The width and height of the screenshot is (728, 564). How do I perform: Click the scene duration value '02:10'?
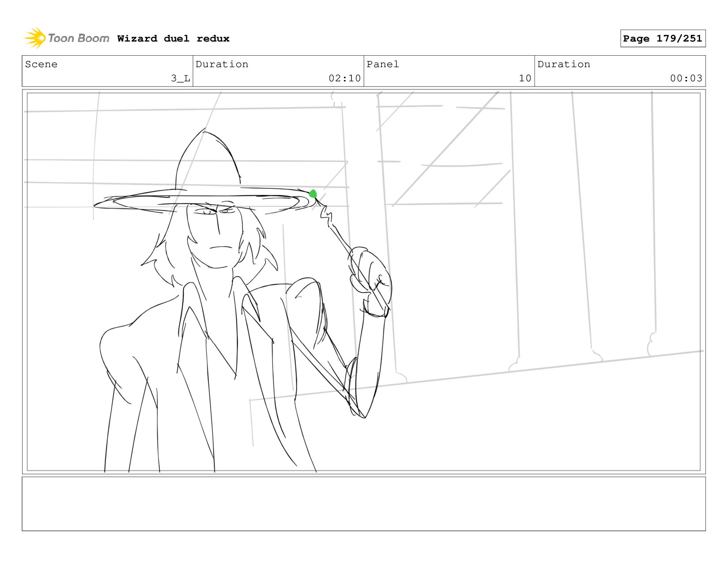coord(345,78)
